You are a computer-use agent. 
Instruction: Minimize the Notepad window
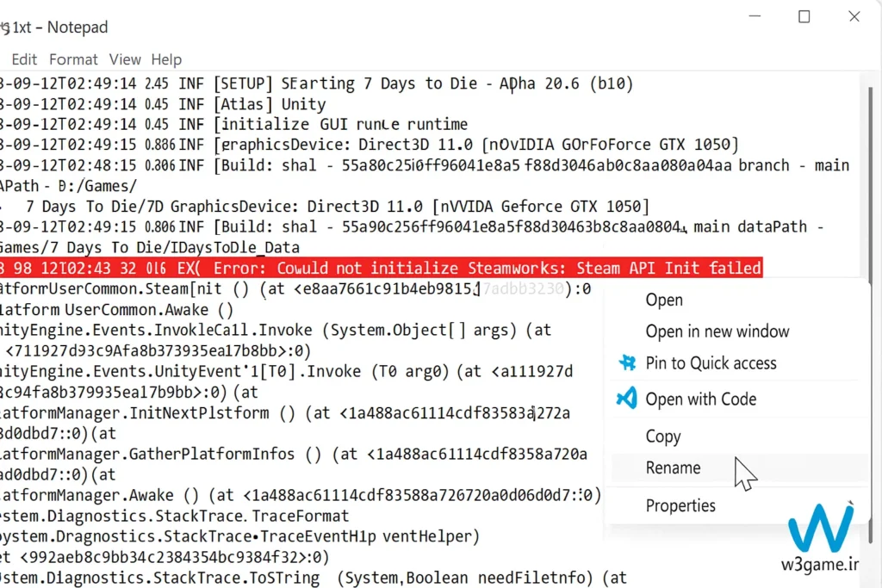tap(755, 16)
